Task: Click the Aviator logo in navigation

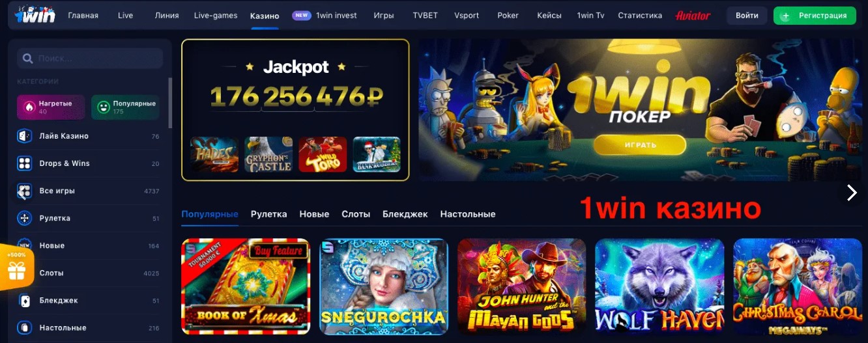Action: pos(693,16)
